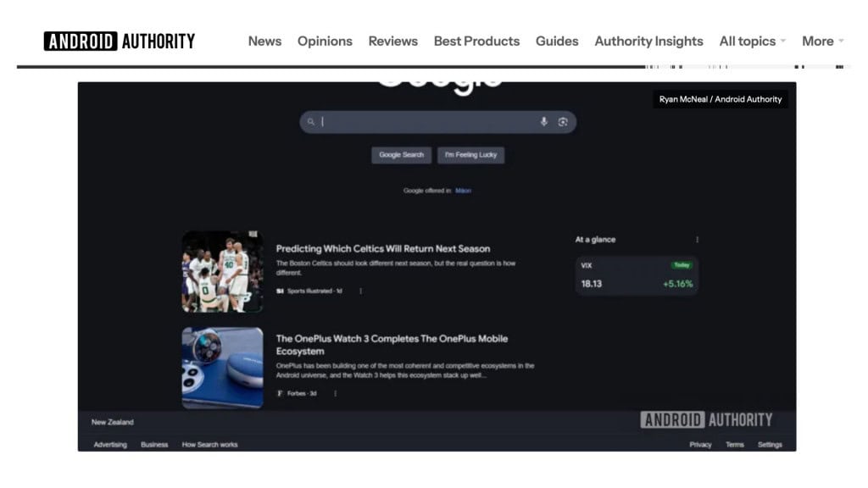The width and height of the screenshot is (868, 488).
Task: Open the OnePlus Watch 3 article thumbnail
Action: 223,368
